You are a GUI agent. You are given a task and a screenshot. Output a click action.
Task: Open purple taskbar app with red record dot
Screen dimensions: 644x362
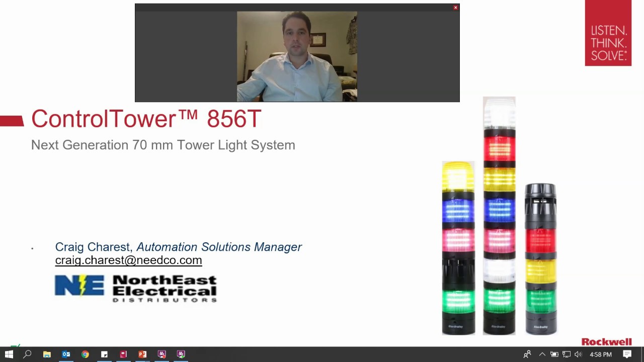click(162, 354)
